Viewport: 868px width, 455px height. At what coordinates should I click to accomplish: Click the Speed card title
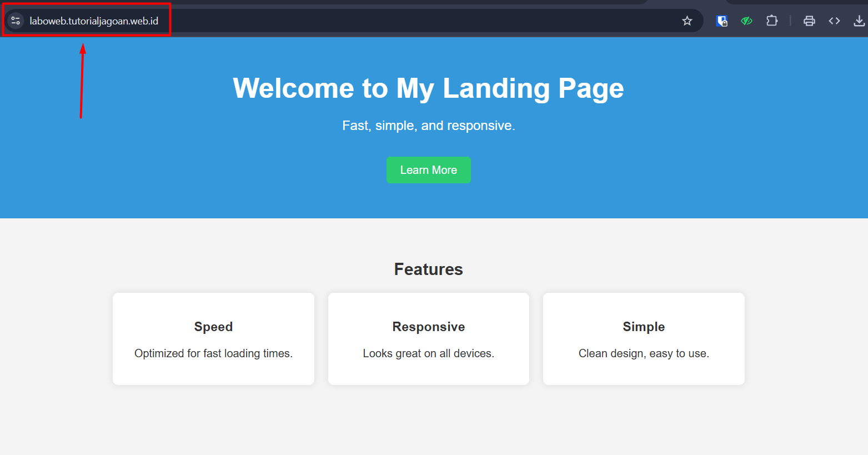point(213,327)
